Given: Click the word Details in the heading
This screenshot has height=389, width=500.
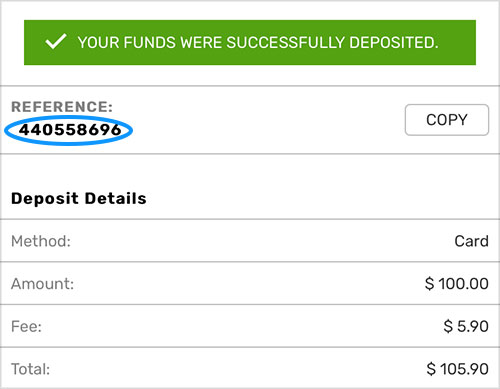Looking at the screenshot, I should pos(115,198).
